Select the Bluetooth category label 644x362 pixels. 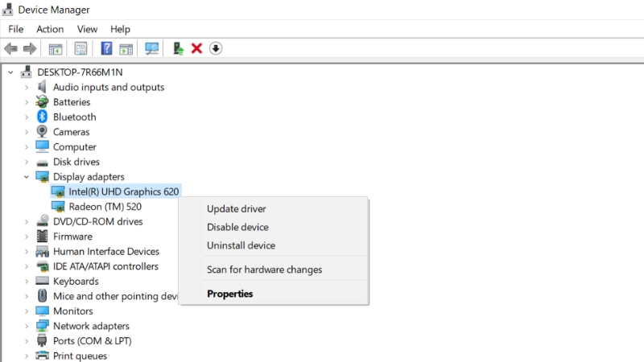(74, 117)
